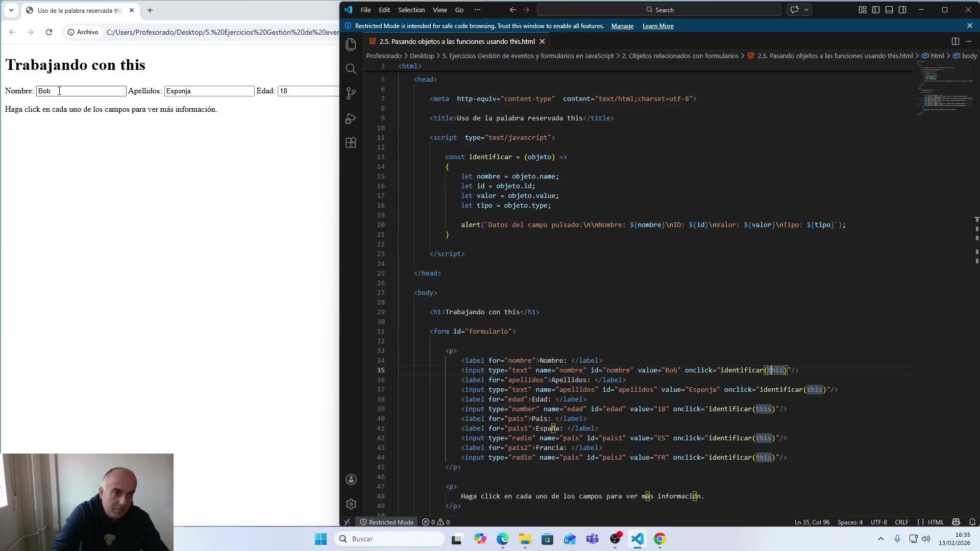Open the Selection menu
This screenshot has width=980, height=551.
411,10
